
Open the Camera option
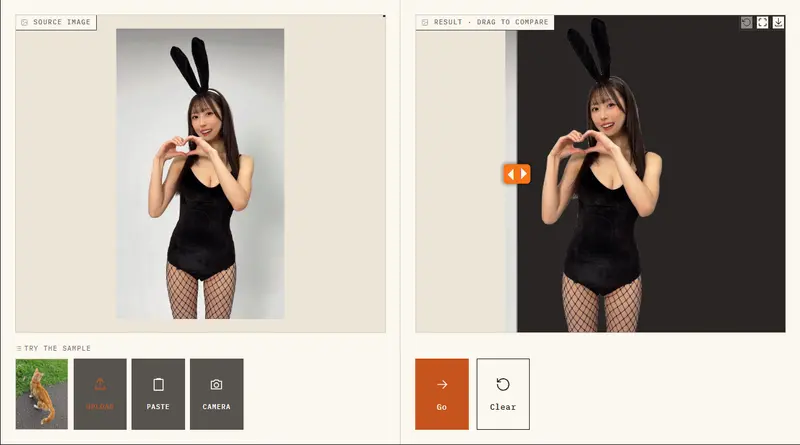(x=216, y=394)
